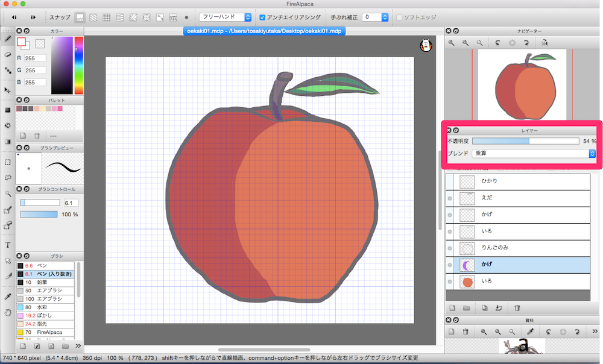Screen dimensions: 603x364
Task: Show more brush panel options chevron
Action: pyautogui.click(x=78, y=346)
